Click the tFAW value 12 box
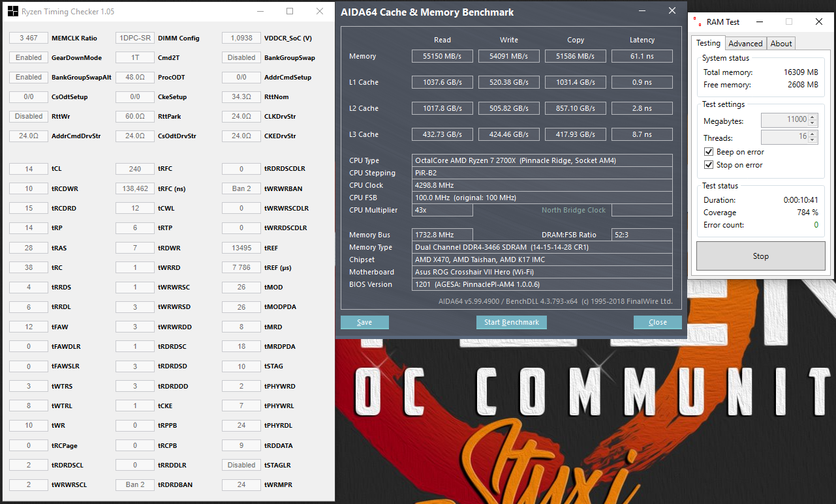The width and height of the screenshot is (836, 504). tap(29, 327)
